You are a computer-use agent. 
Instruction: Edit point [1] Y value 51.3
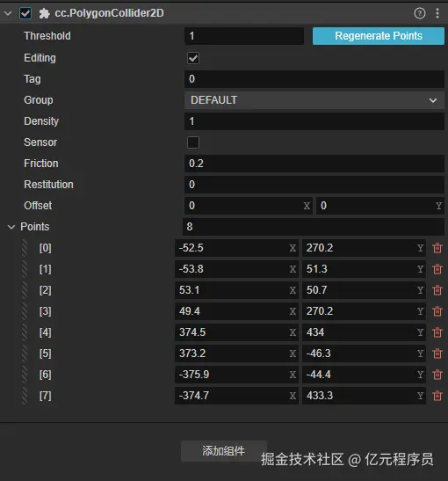tap(364, 269)
